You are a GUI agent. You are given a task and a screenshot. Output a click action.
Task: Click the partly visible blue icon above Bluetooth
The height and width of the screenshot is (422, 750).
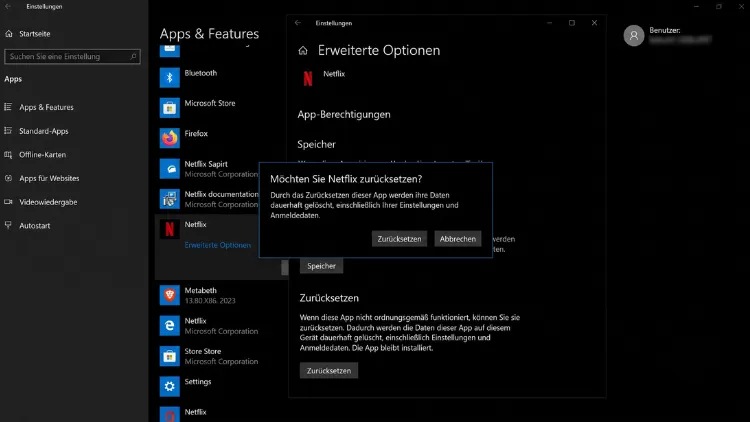click(x=169, y=50)
